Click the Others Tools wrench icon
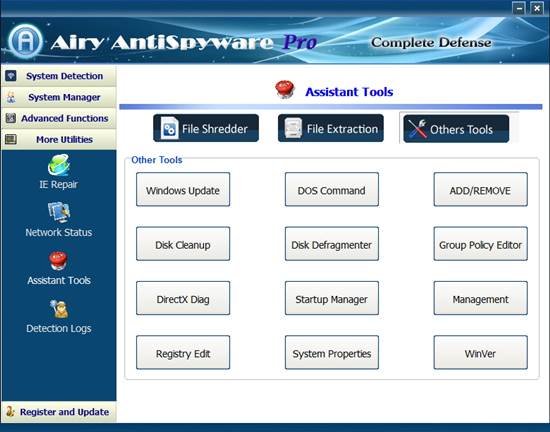 pyautogui.click(x=417, y=129)
